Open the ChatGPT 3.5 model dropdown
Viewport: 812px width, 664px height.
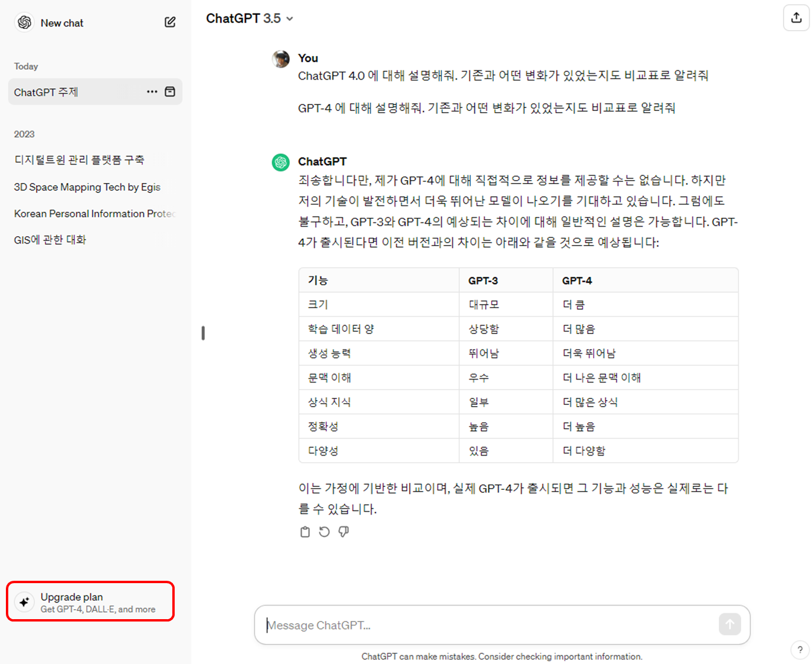250,18
